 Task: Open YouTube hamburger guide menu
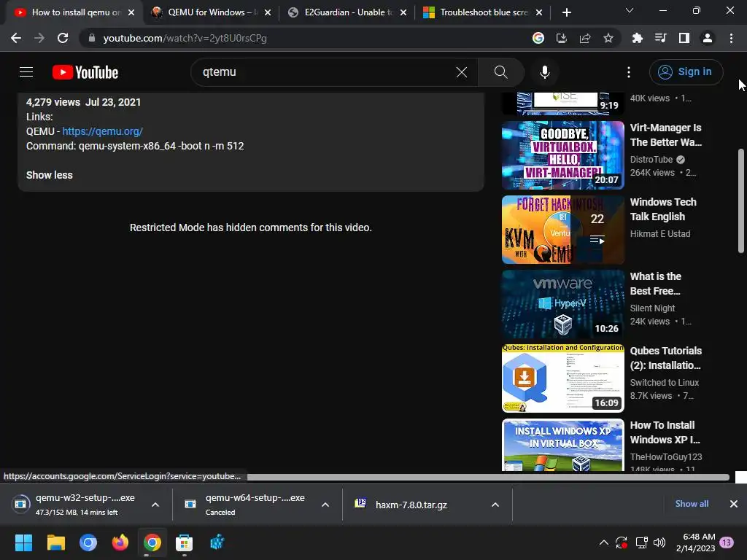[26, 72]
